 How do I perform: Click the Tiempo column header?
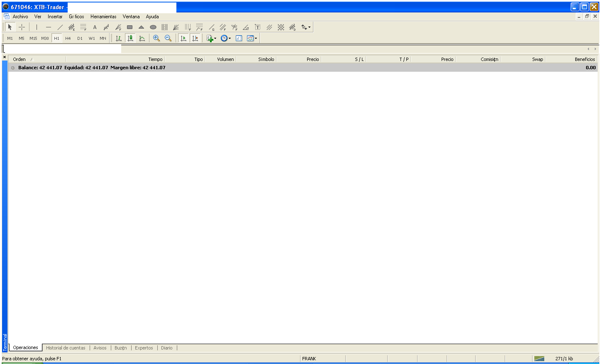click(155, 59)
